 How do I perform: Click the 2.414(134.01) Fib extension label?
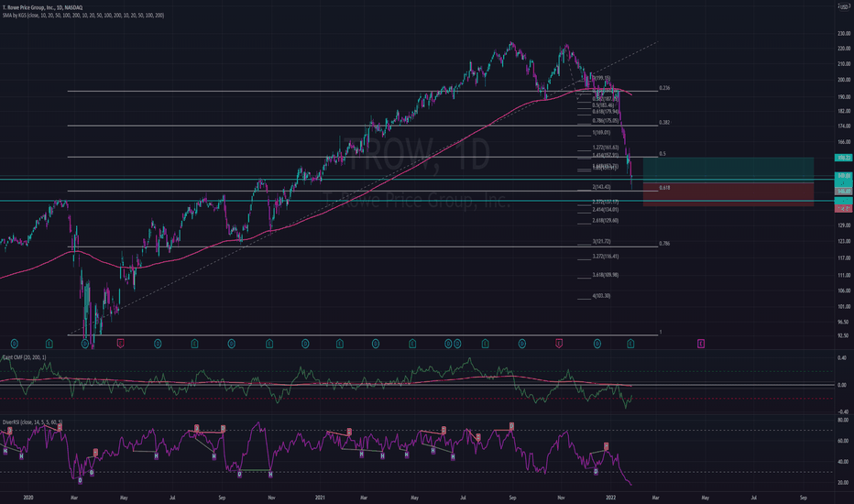point(605,209)
